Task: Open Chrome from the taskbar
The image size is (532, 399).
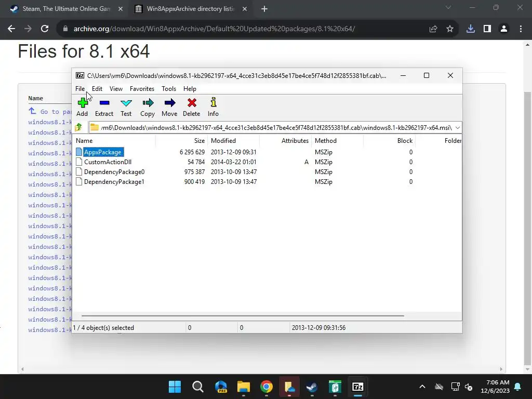Action: [x=267, y=387]
